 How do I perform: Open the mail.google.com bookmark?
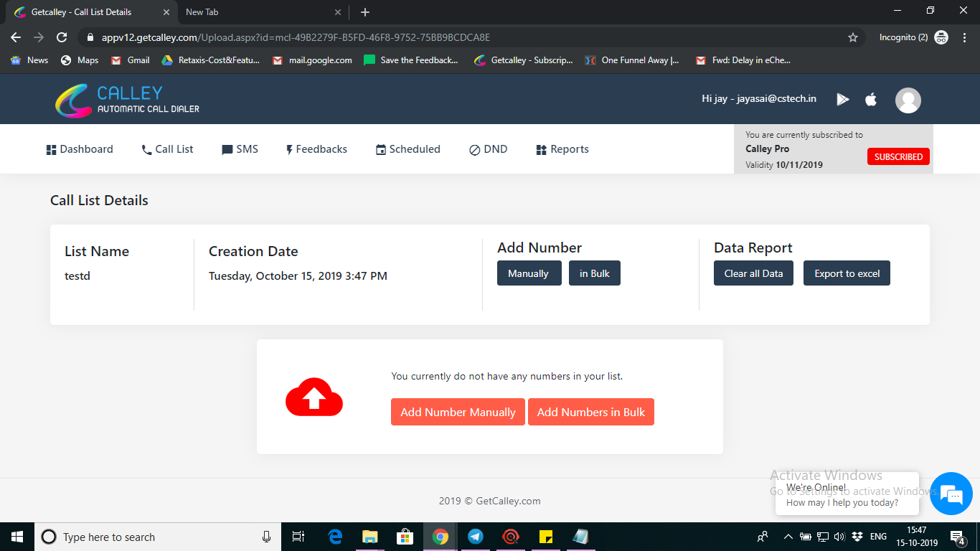[312, 60]
